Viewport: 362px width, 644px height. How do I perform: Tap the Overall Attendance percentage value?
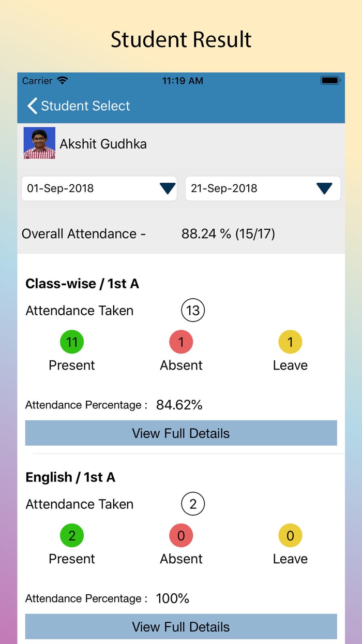pos(228,234)
